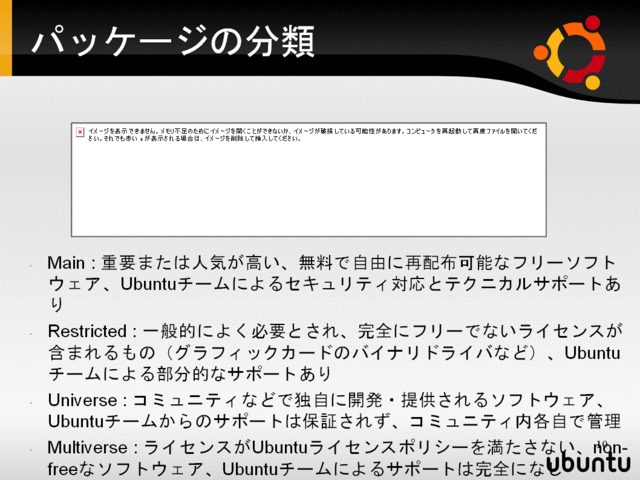Click the broken image error message text
Screen dimensions: 640x480
click(x=312, y=135)
